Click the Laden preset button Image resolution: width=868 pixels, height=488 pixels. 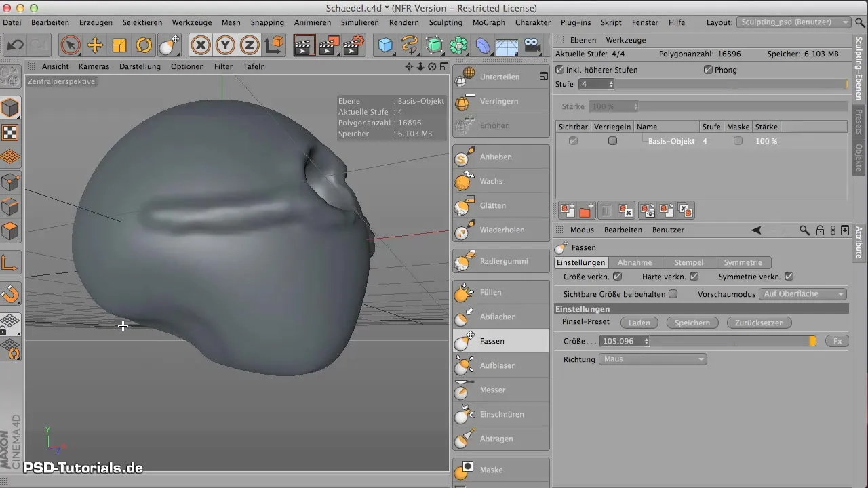click(x=639, y=323)
